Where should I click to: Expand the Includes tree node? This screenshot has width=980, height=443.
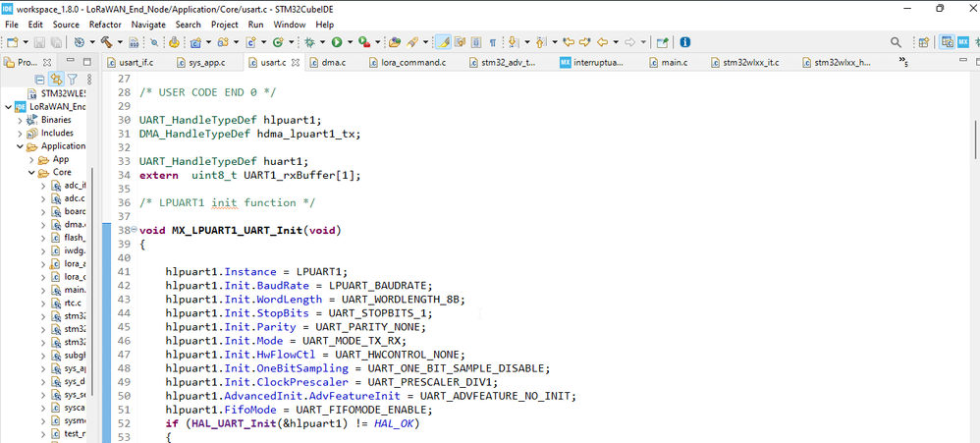[x=20, y=133]
